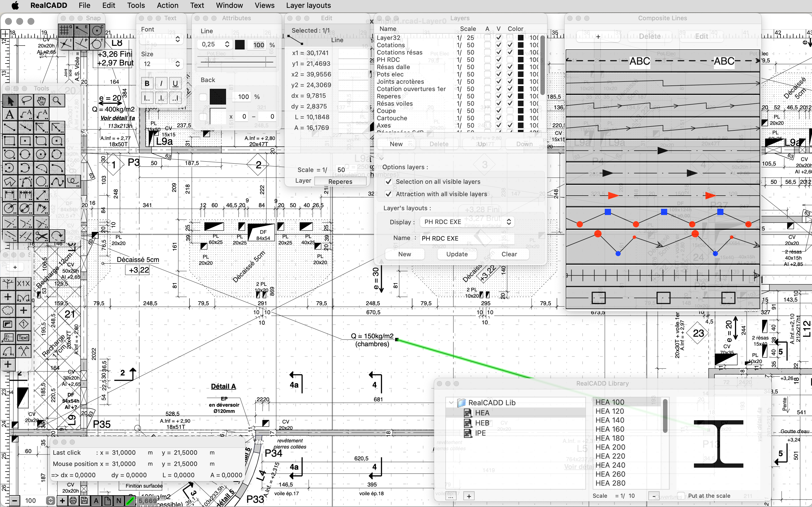Click New button below layers list
Image resolution: width=812 pixels, height=507 pixels.
(x=396, y=144)
